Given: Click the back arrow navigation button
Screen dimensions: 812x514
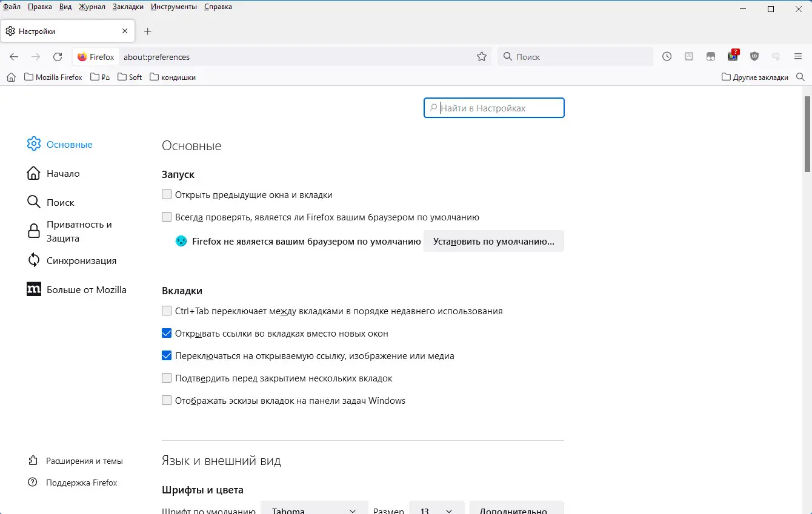Looking at the screenshot, I should [14, 57].
